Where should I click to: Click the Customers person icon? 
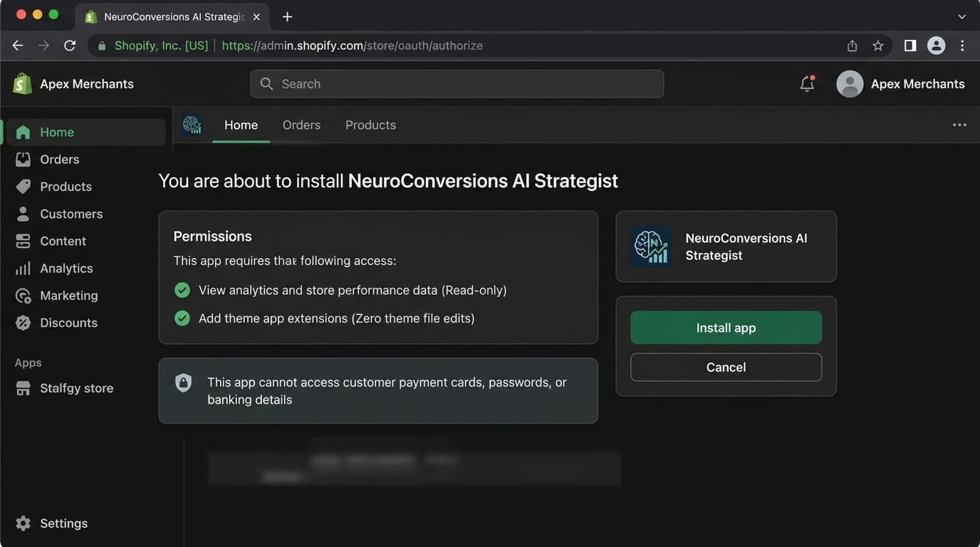[23, 214]
